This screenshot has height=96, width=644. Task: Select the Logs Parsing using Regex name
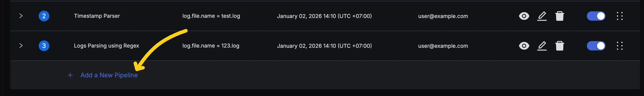pyautogui.click(x=106, y=46)
